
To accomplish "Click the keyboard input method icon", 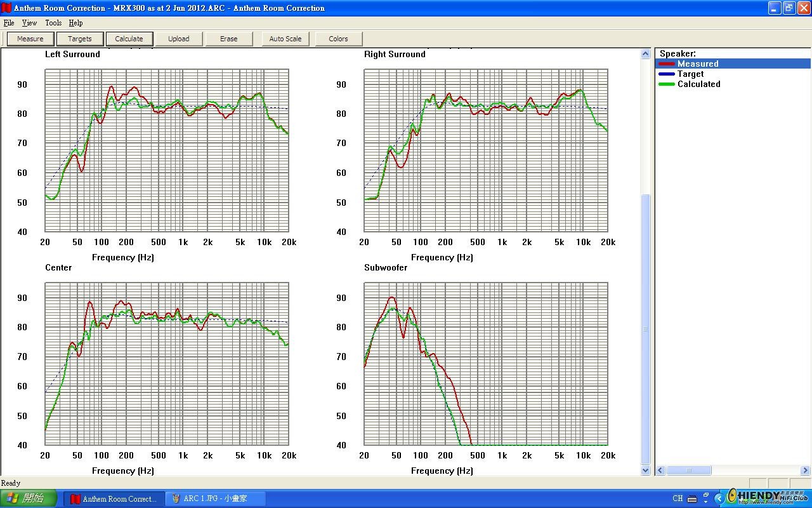I will click(x=692, y=499).
